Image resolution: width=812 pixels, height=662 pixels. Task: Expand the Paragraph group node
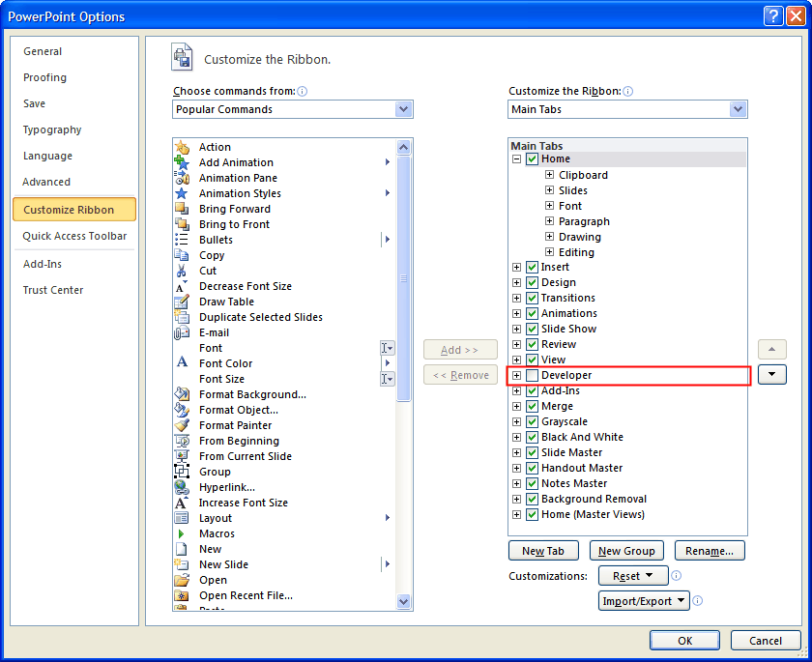pyautogui.click(x=549, y=221)
